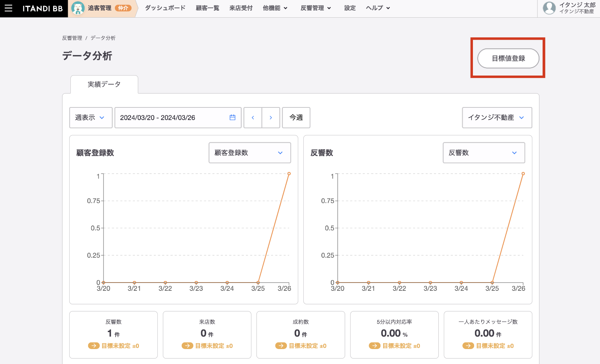This screenshot has height=364, width=600.
Task: Click arrow icon under 一人あたりメッセージ数 card
Action: [x=468, y=346]
